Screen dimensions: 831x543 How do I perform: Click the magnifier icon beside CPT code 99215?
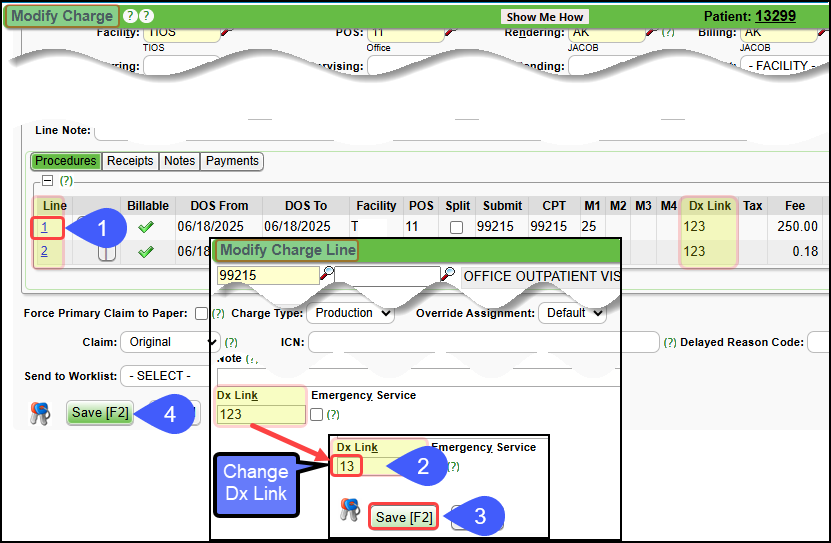(x=327, y=274)
